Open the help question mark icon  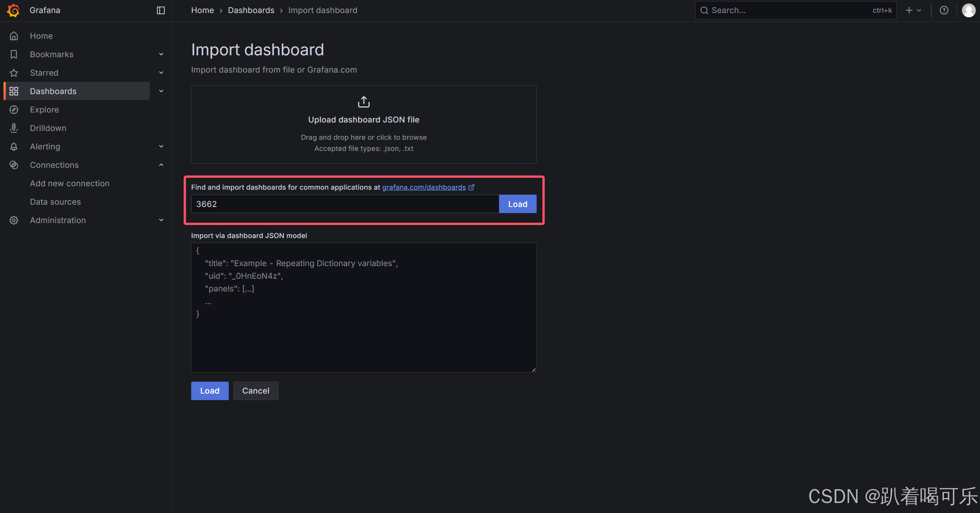[944, 10]
